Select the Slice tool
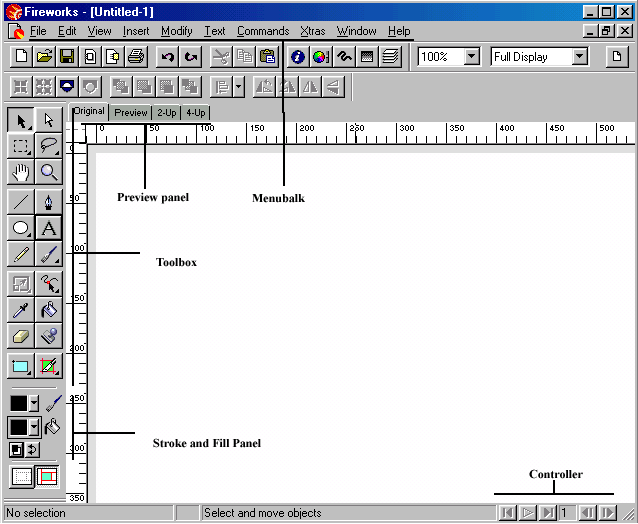Viewport: 638px width, 524px height. [48, 366]
